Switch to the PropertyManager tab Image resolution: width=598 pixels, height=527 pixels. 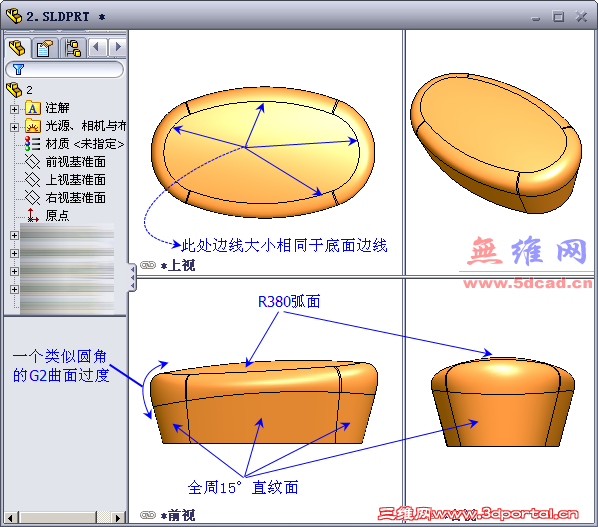click(45, 48)
